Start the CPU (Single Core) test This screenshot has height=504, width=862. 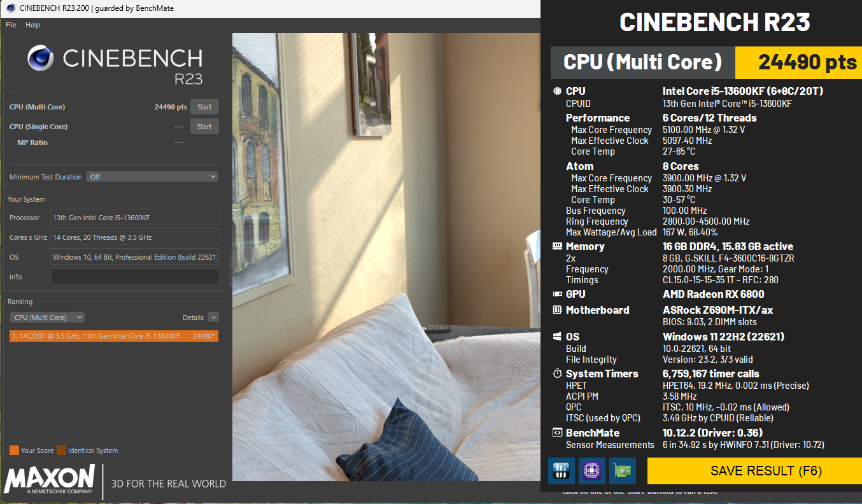[204, 127]
